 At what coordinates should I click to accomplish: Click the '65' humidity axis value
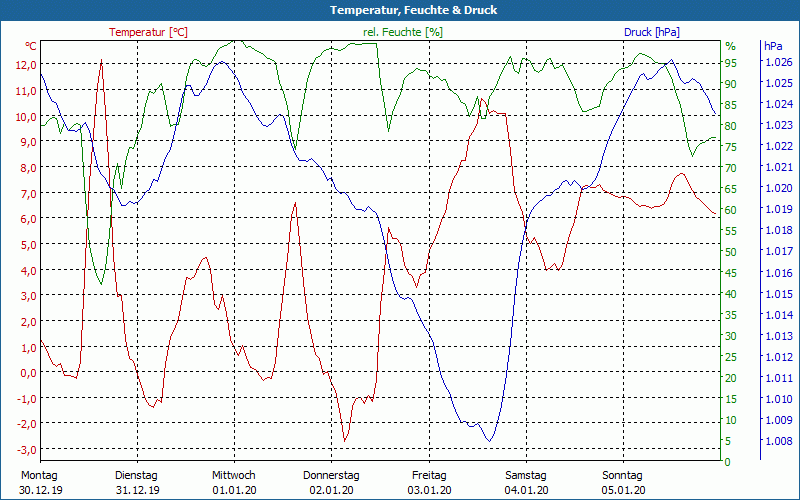coord(731,189)
